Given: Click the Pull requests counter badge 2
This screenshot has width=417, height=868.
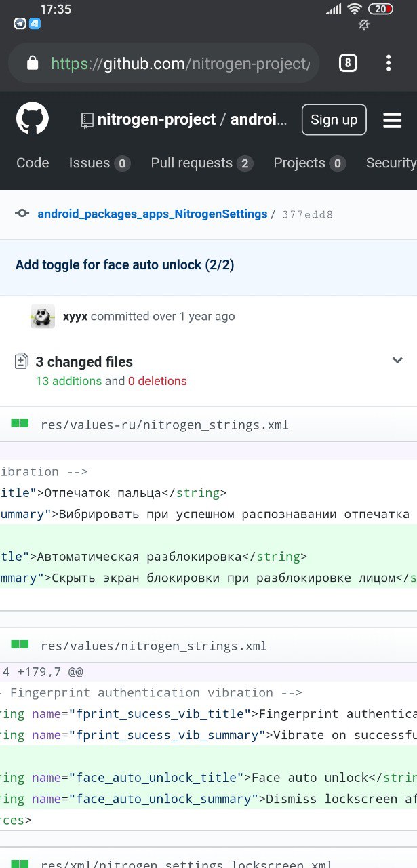Looking at the screenshot, I should coord(245,163).
